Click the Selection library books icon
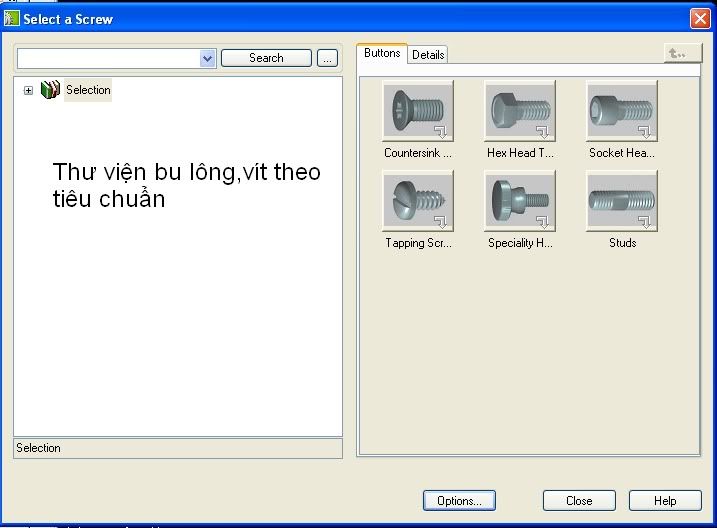717x528 pixels. 50,90
